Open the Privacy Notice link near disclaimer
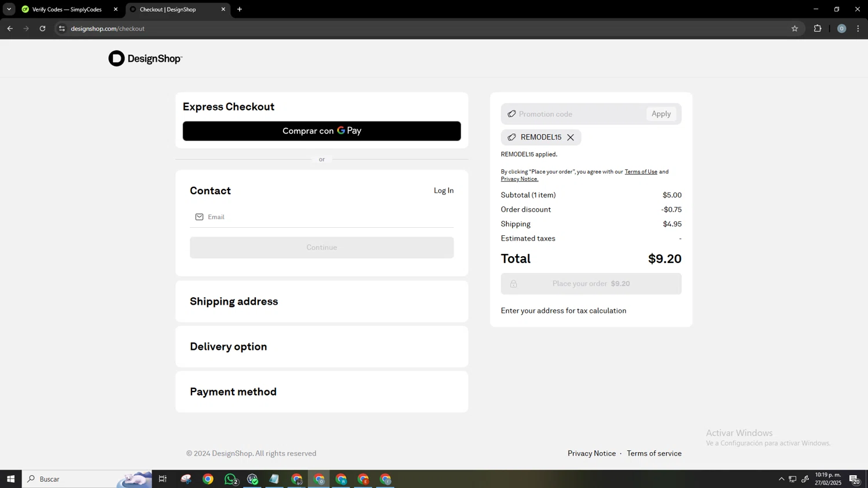The image size is (868, 488). pos(519,179)
